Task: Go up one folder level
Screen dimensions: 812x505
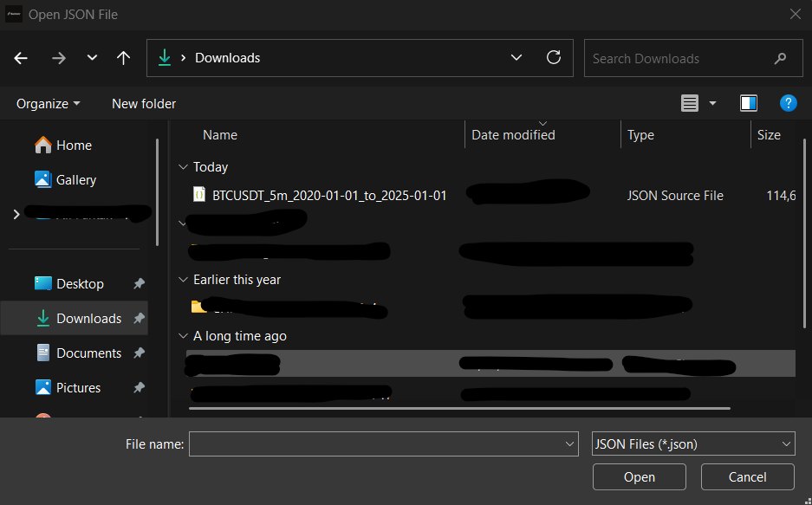Action: click(123, 57)
